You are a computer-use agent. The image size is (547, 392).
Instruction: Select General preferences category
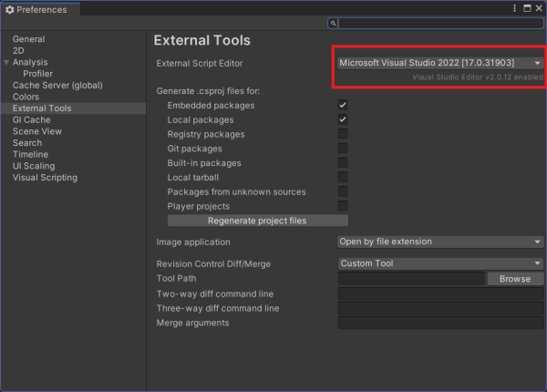(28, 39)
